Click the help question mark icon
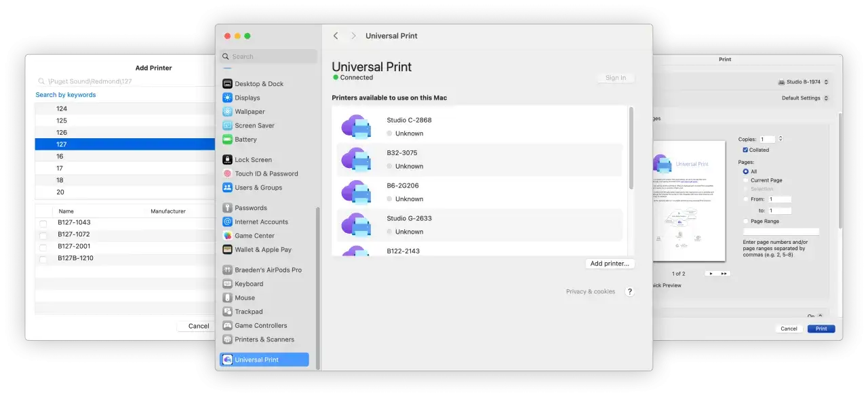The width and height of the screenshot is (868, 397). (x=629, y=291)
